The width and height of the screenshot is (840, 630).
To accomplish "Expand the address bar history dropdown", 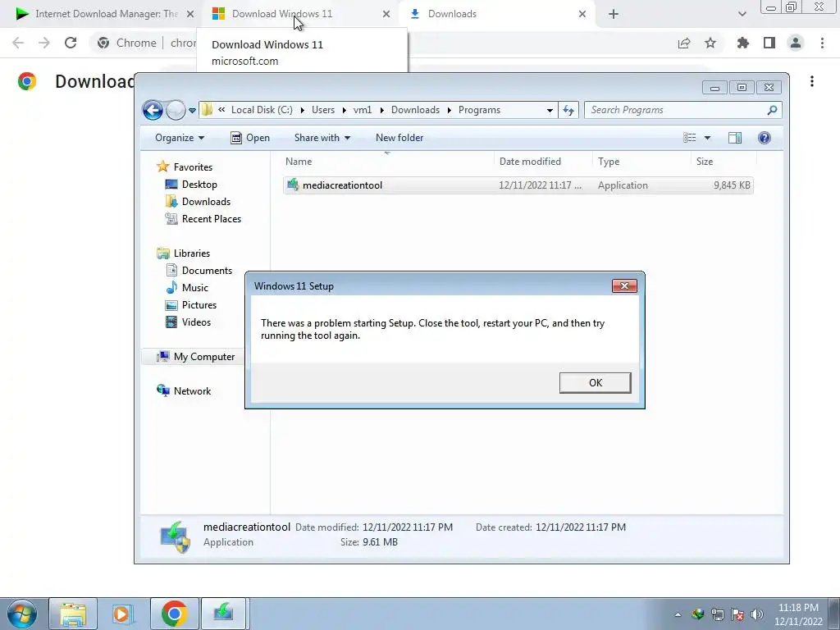I will [x=550, y=111].
